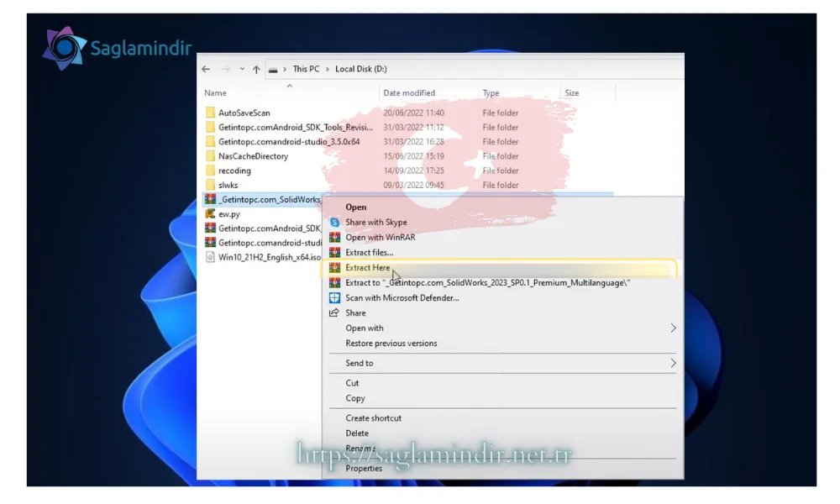The image size is (840, 504).
Task: Sort files by the Name column
Action: pyautogui.click(x=215, y=93)
